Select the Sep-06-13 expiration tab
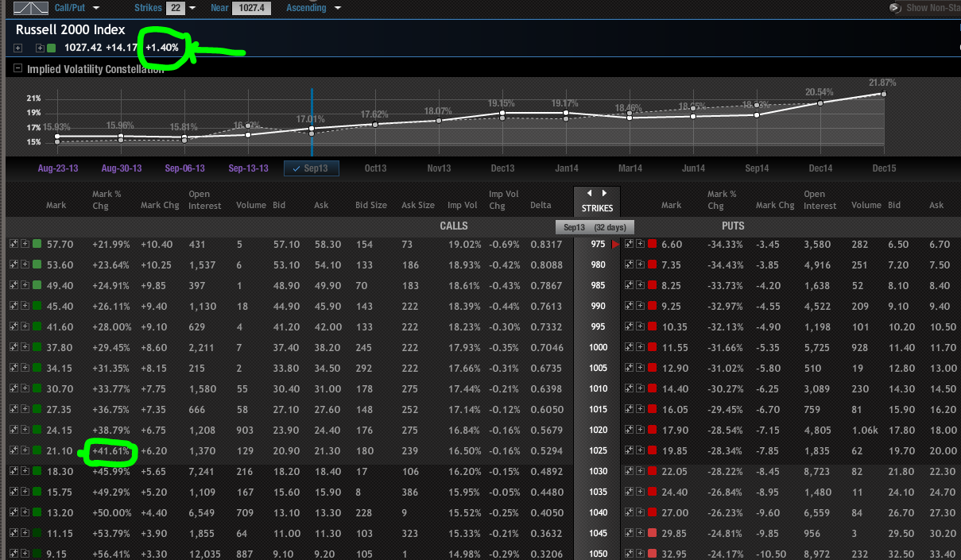 click(x=185, y=168)
